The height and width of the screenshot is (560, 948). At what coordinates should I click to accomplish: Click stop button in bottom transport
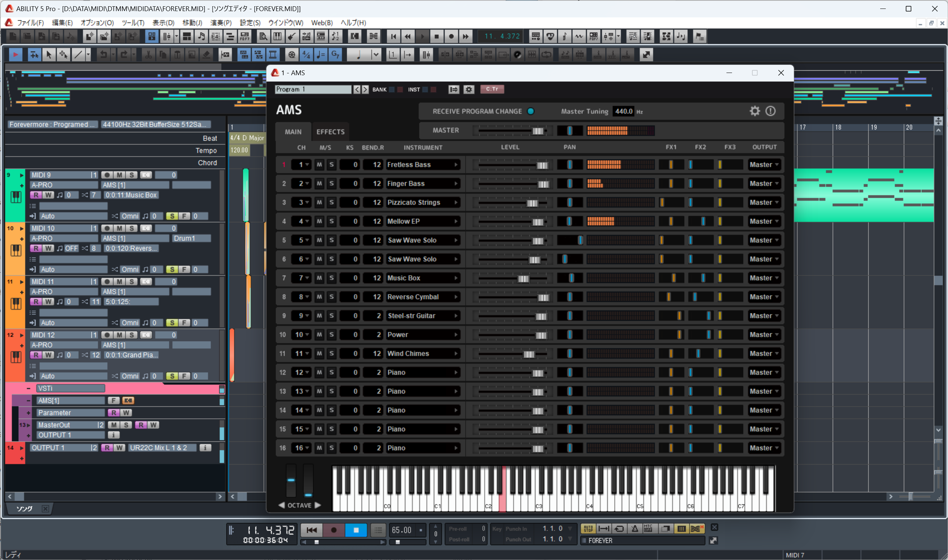(x=356, y=530)
